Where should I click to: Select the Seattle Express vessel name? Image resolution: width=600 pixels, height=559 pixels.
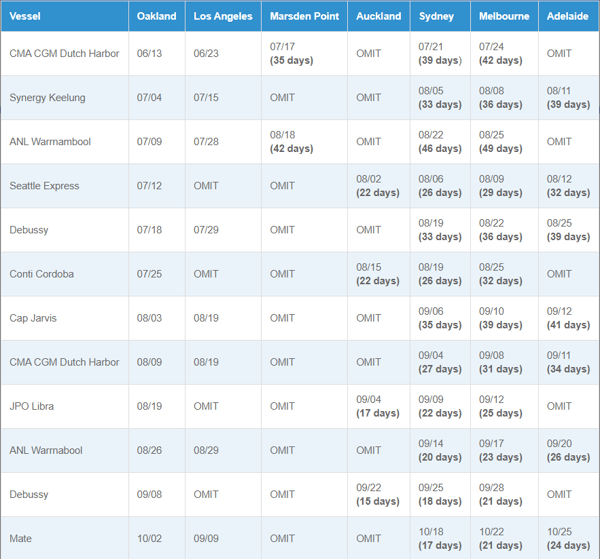pyautogui.click(x=44, y=186)
